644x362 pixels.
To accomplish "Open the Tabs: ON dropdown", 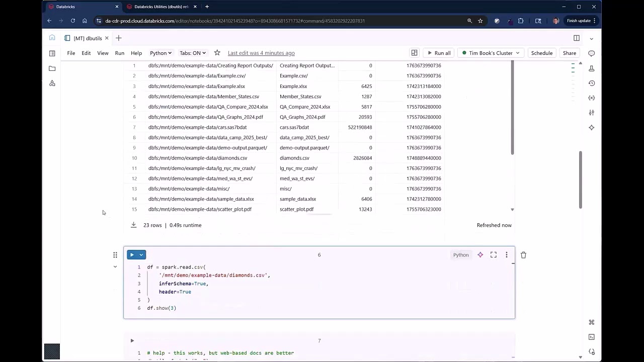I will 193,53.
